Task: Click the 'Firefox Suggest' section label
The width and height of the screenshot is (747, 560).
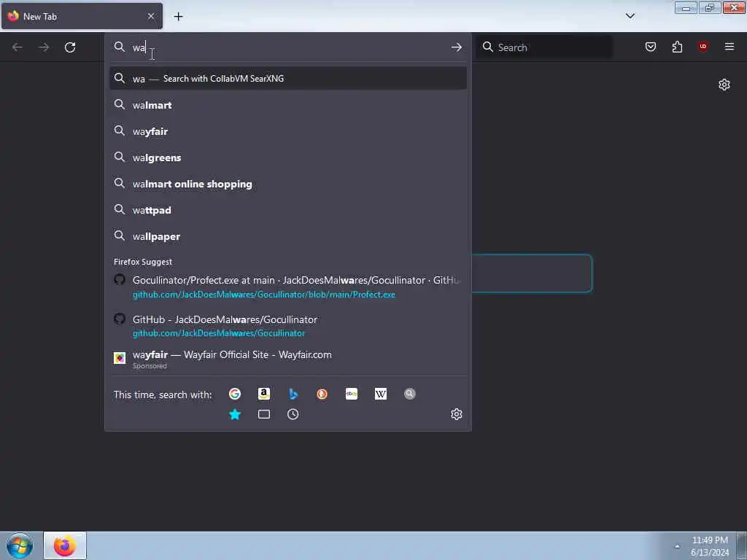Action: (143, 262)
